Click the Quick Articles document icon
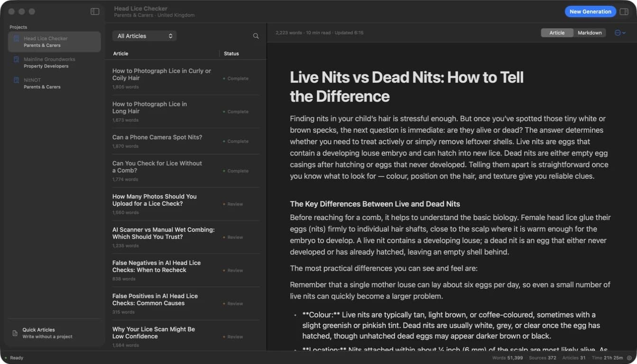The width and height of the screenshot is (637, 364). [15, 333]
